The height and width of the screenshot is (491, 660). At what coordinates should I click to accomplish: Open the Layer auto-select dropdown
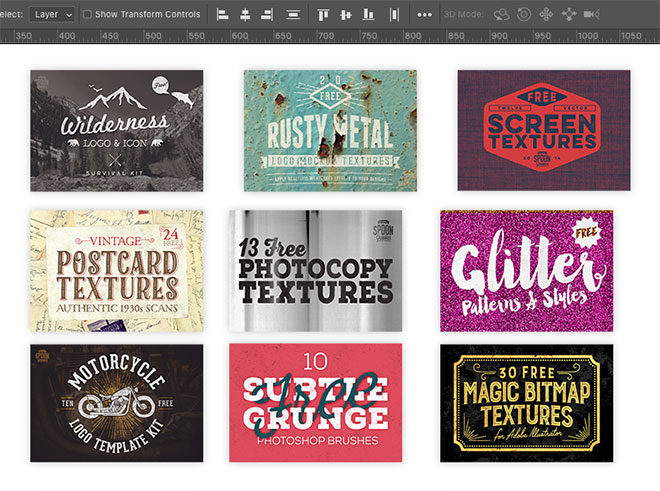pos(51,14)
